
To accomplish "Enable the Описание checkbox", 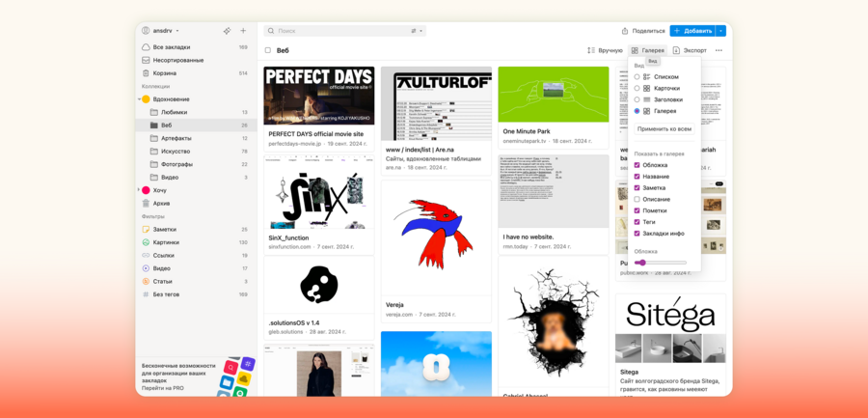I will click(x=637, y=199).
